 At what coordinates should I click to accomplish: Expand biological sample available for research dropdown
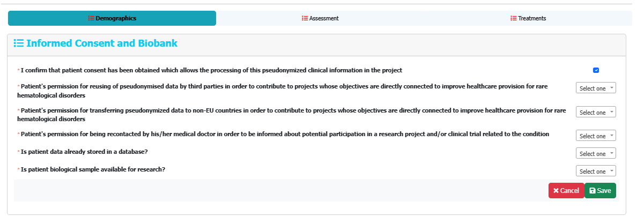(596, 172)
